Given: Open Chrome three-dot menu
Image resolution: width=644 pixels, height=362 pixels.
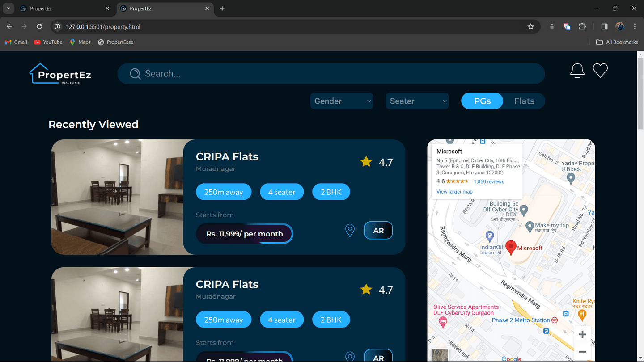Looking at the screenshot, I should [x=635, y=27].
